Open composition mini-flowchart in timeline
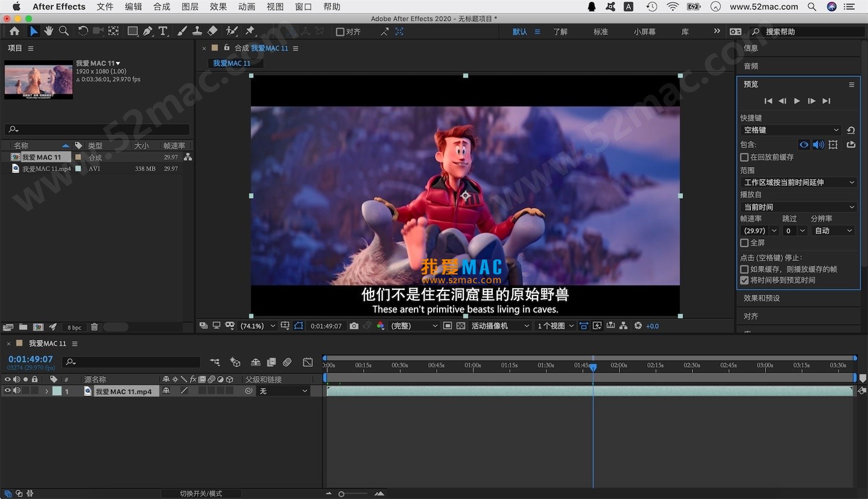 tap(215, 362)
